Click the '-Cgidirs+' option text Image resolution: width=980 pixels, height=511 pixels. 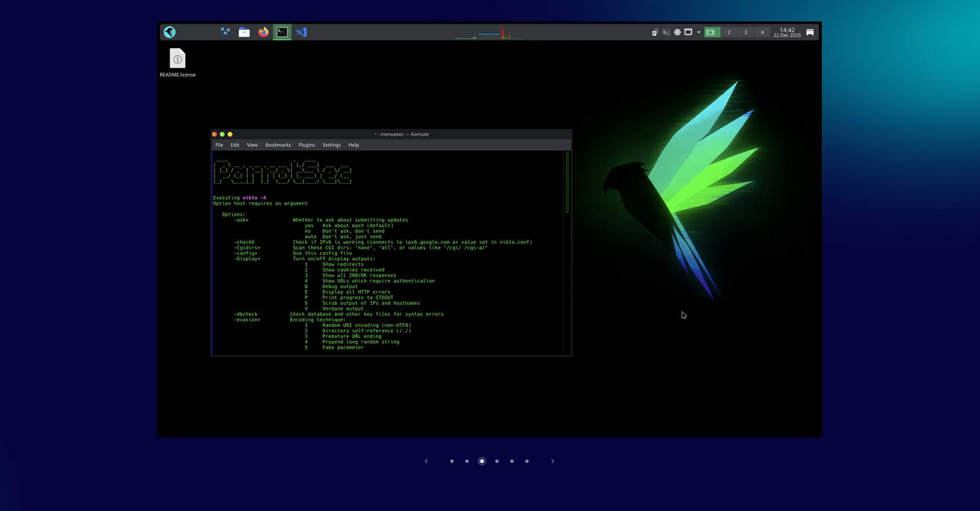click(x=248, y=248)
